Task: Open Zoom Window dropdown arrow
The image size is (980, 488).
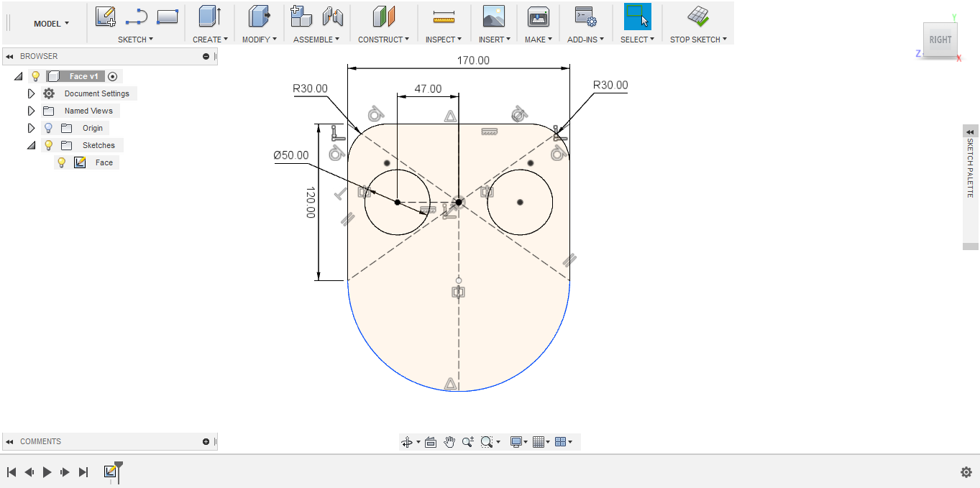Action: (x=498, y=442)
